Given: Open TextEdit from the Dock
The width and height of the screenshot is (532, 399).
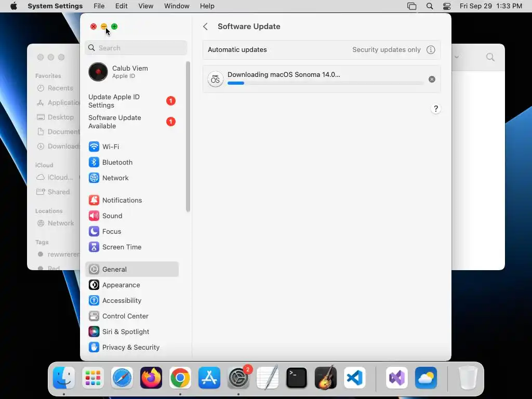Looking at the screenshot, I should pyautogui.click(x=268, y=378).
